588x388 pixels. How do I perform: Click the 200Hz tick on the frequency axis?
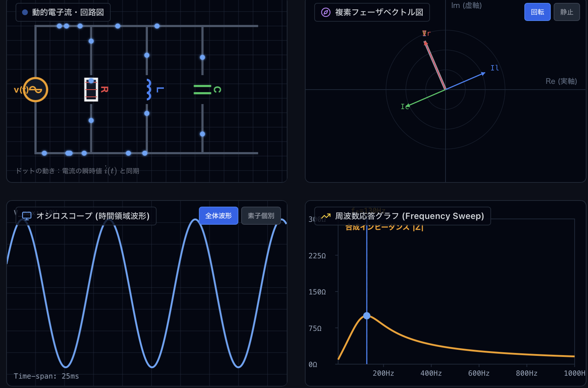(383, 373)
